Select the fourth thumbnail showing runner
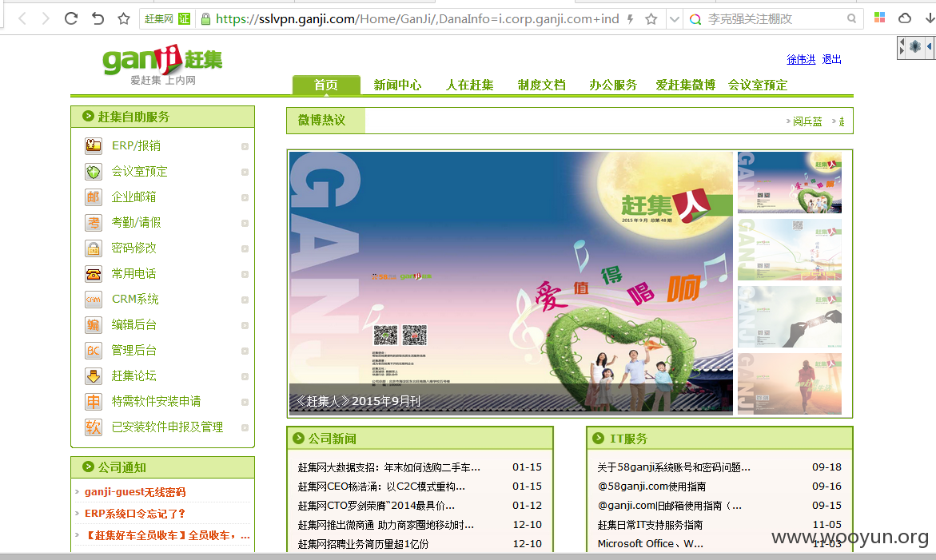This screenshot has height=560, width=936. (790, 384)
